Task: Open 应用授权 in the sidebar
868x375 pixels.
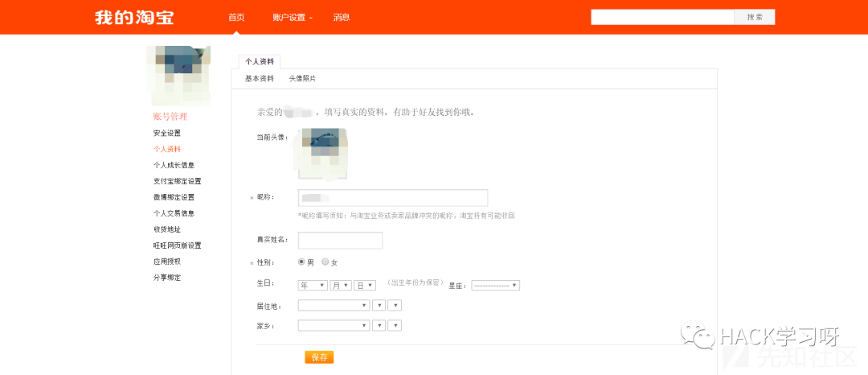Action: (167, 262)
